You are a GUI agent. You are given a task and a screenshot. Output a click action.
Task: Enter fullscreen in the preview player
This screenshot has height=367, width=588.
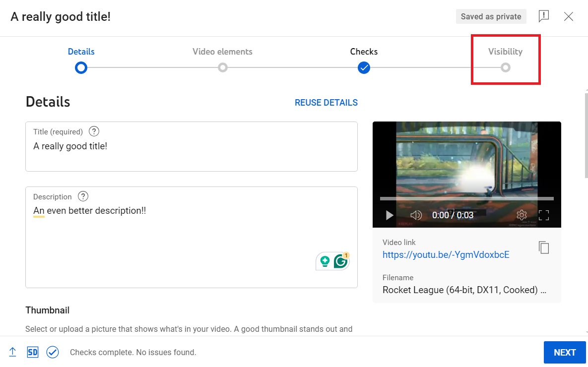pos(544,215)
